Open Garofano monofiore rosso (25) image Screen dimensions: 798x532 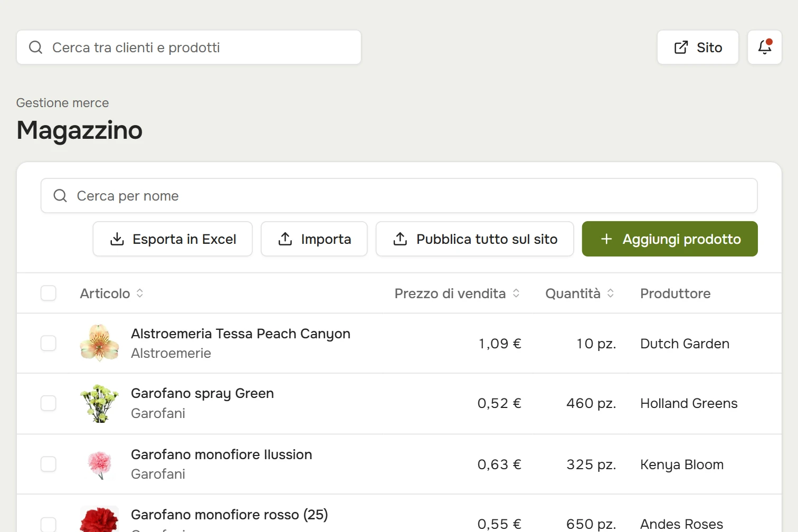[x=99, y=519]
